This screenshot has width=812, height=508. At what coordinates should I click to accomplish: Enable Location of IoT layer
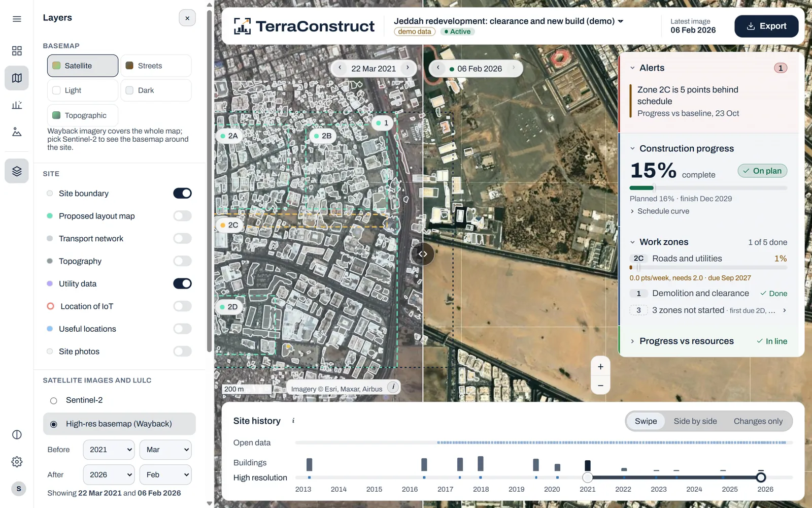[182, 306]
